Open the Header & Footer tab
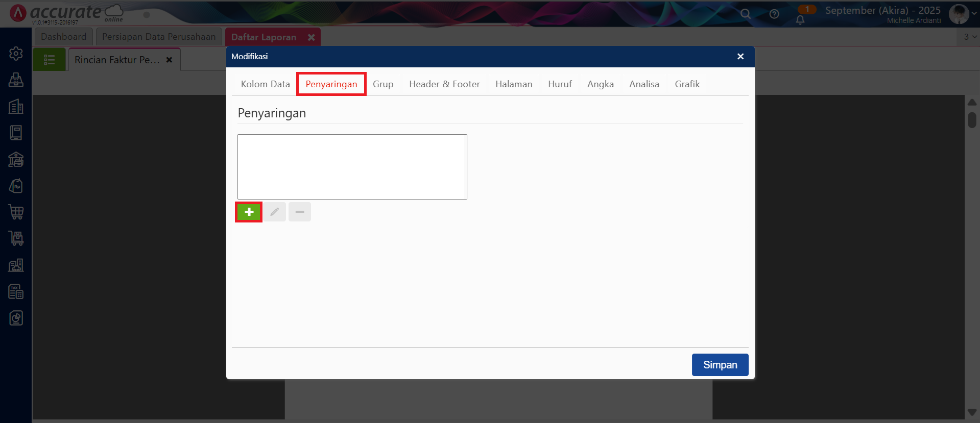Screen dimensions: 980x423 (444, 84)
